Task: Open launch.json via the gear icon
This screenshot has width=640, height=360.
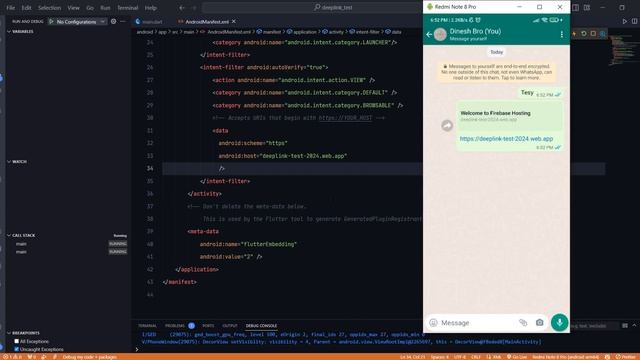Action: [113, 22]
